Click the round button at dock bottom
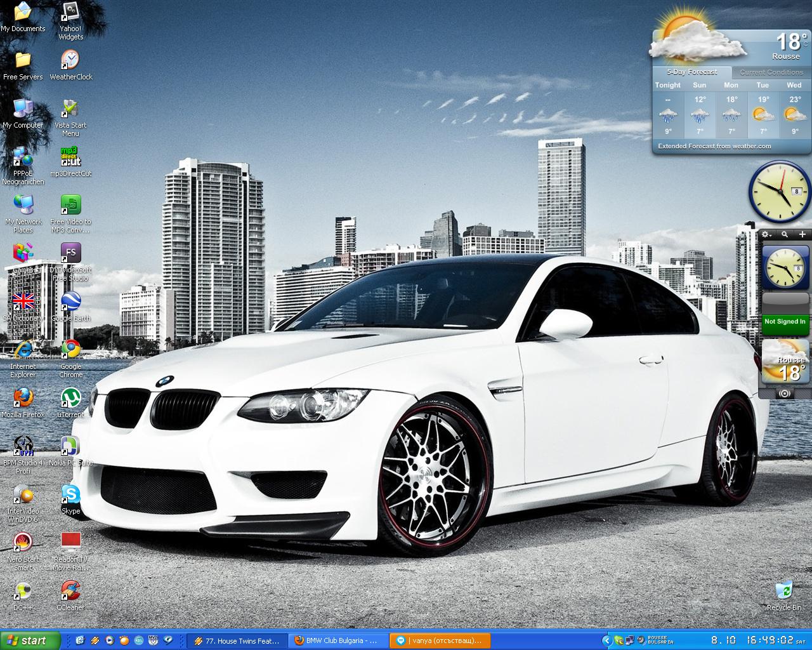The height and width of the screenshot is (650, 812). click(785, 394)
